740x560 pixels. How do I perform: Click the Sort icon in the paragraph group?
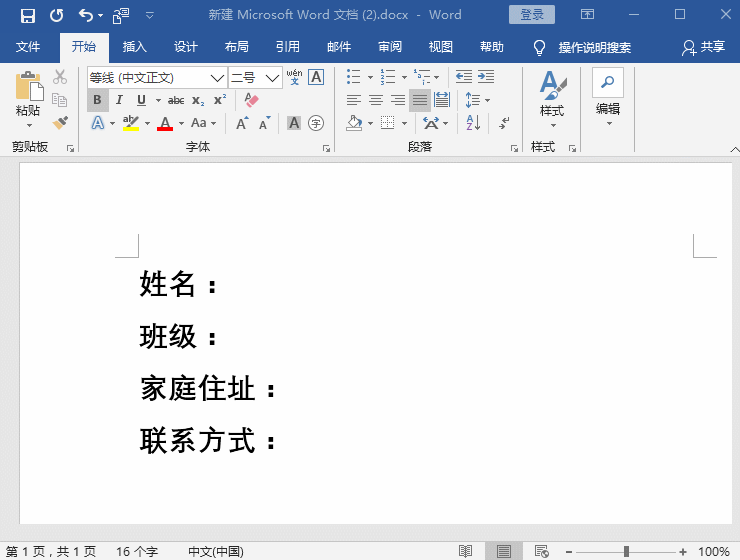click(474, 123)
